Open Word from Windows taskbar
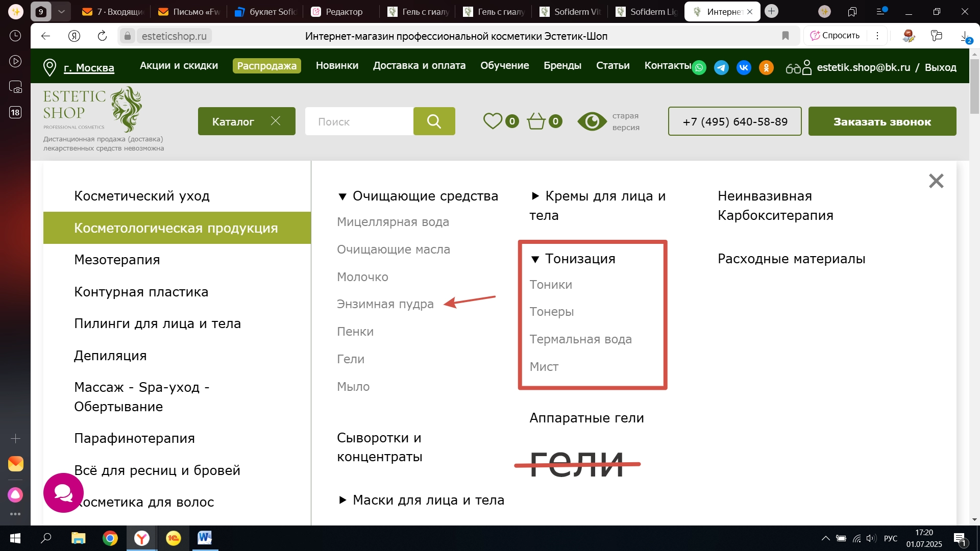This screenshot has width=980, height=551. pos(205,538)
